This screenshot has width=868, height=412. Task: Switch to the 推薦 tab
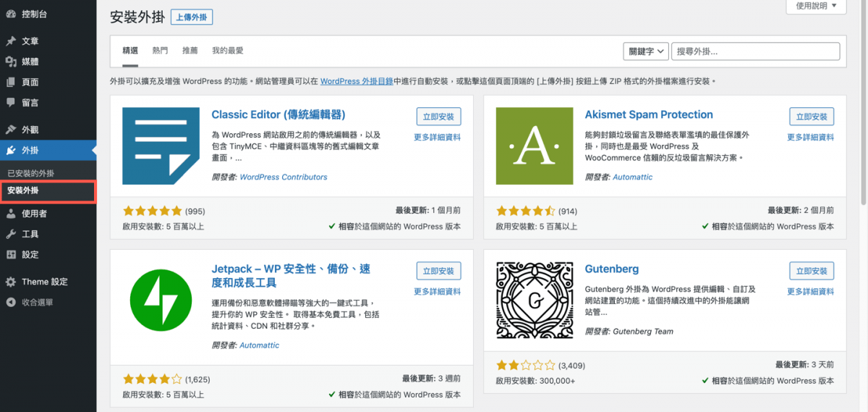click(x=190, y=51)
